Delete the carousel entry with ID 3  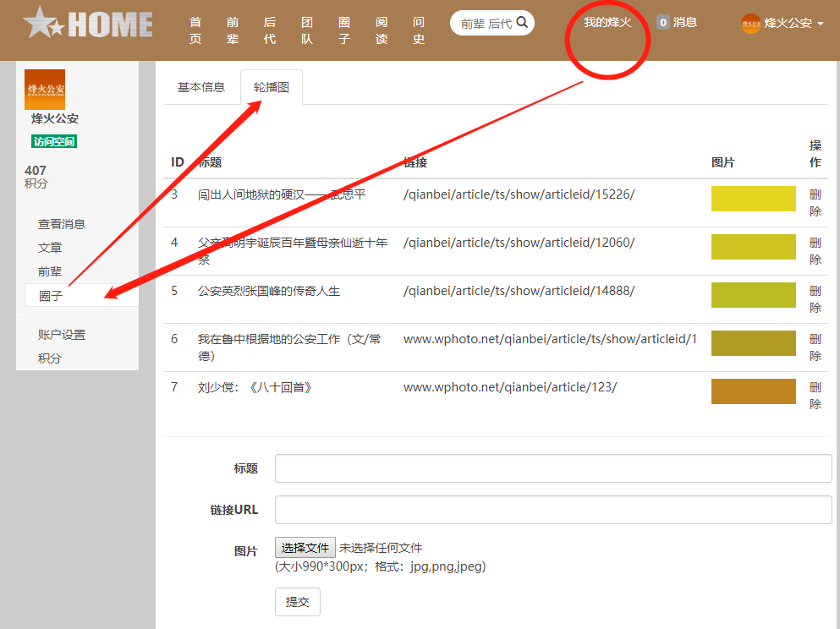(x=815, y=203)
